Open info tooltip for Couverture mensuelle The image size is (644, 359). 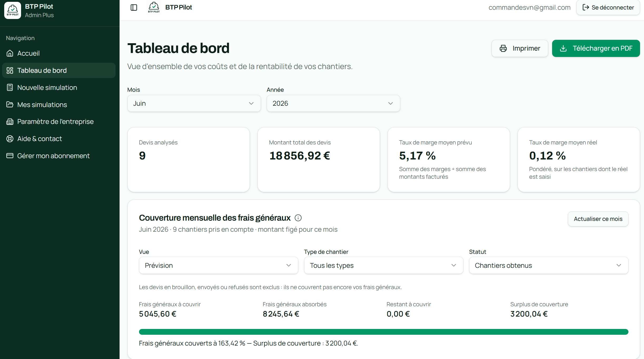(x=298, y=218)
